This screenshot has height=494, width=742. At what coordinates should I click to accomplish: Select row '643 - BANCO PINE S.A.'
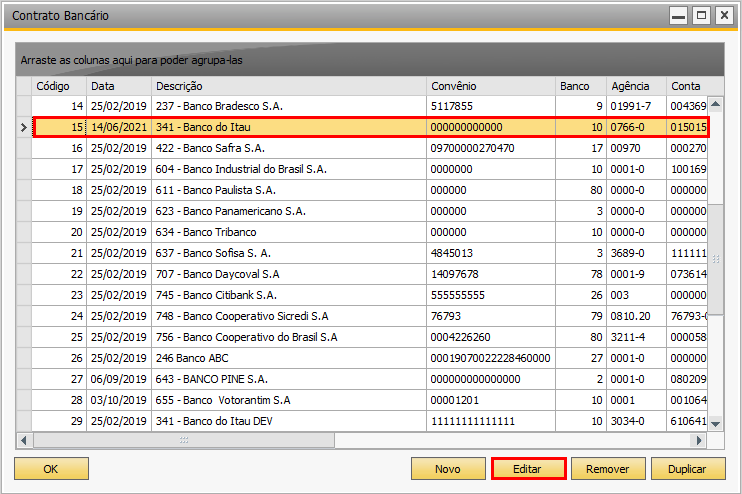[x=370, y=379]
